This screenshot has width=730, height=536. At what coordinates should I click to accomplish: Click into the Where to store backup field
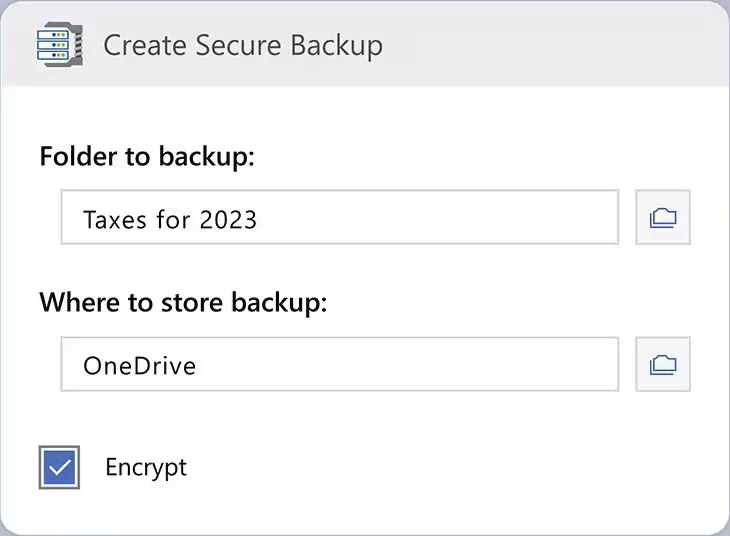(x=340, y=364)
